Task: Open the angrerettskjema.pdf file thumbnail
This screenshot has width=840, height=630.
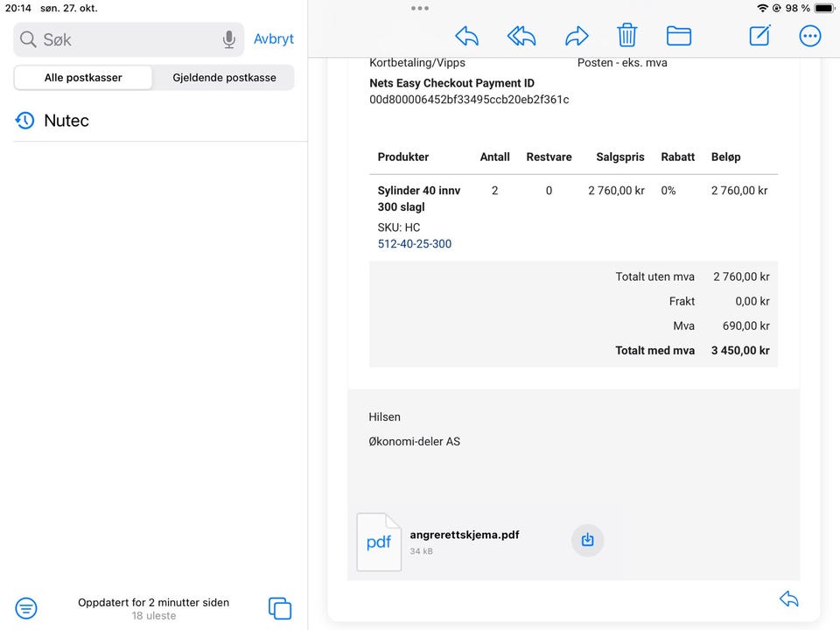Action: click(x=379, y=542)
